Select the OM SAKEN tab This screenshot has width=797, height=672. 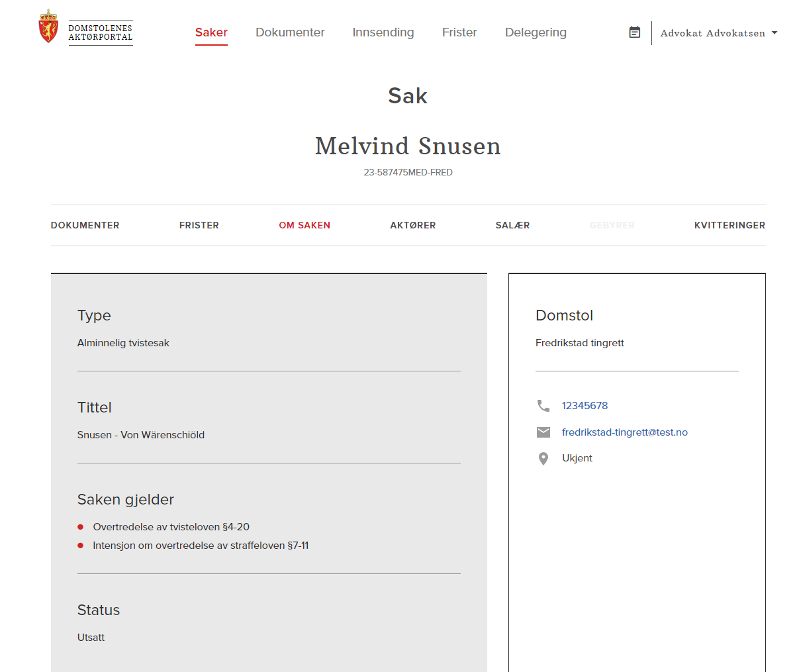click(305, 225)
